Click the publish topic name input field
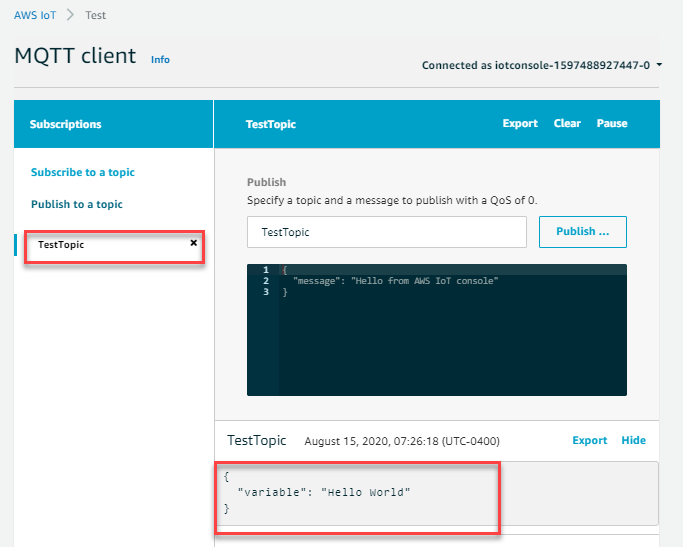 pos(386,231)
